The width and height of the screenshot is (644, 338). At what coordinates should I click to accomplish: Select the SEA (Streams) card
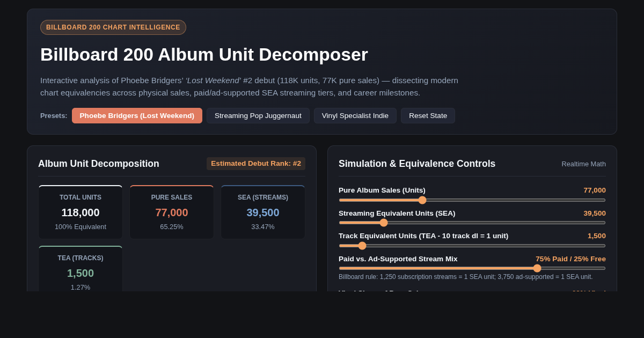point(263,212)
